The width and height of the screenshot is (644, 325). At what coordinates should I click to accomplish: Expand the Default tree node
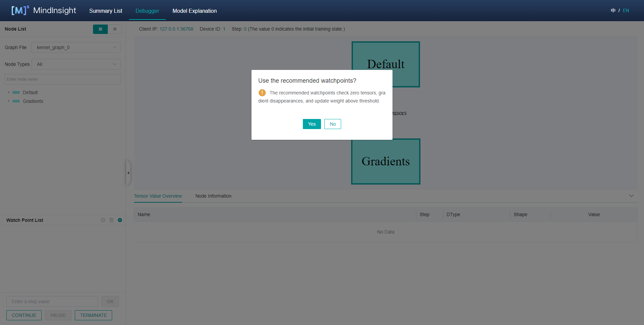[x=9, y=92]
